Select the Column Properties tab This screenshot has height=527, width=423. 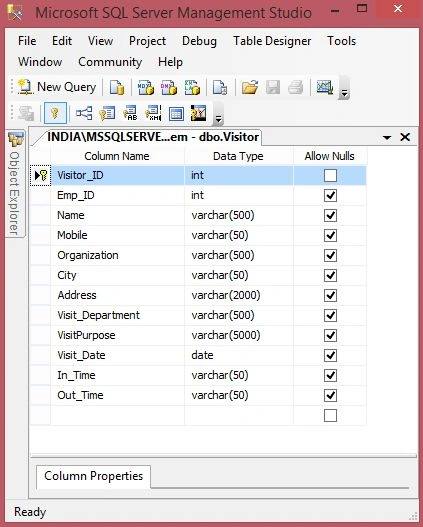click(x=93, y=476)
